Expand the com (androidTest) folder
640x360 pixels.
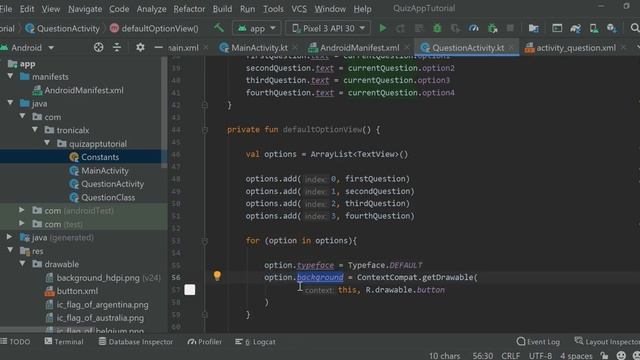22,210
